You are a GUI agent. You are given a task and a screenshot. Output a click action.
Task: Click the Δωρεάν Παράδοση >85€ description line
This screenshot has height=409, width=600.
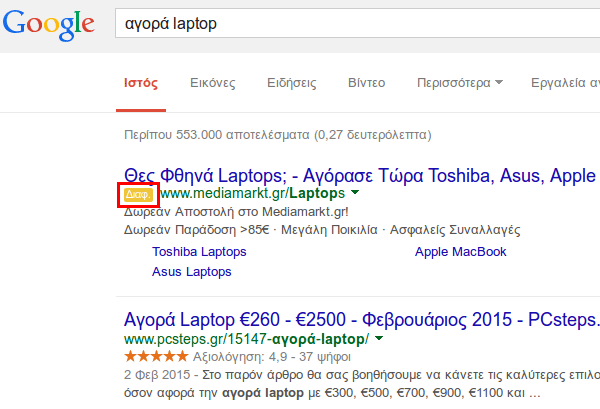point(322,230)
